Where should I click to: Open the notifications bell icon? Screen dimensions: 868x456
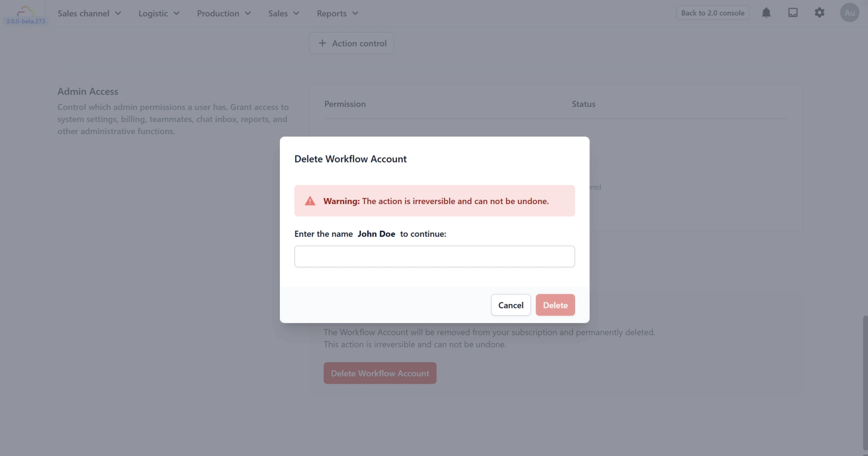tap(766, 12)
